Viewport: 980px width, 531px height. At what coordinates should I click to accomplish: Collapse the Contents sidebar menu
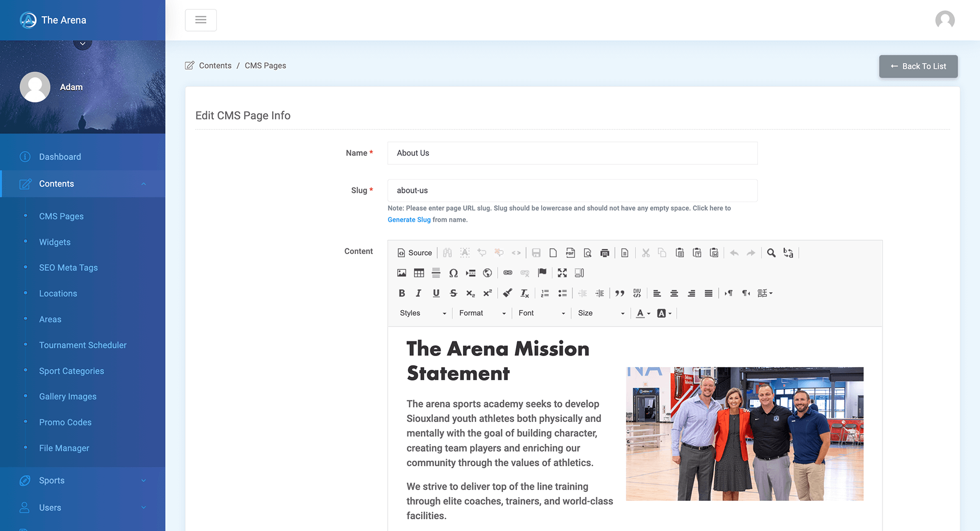83,184
